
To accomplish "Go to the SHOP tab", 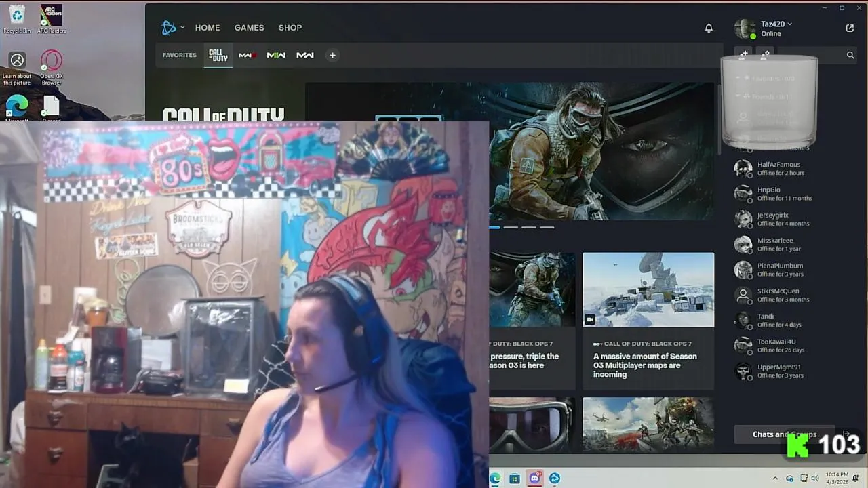I will coord(290,28).
